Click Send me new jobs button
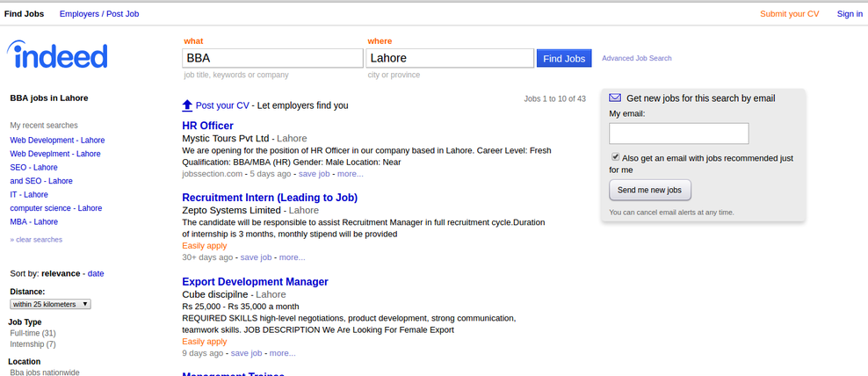Viewport: 868px width, 376px height. 650,190
